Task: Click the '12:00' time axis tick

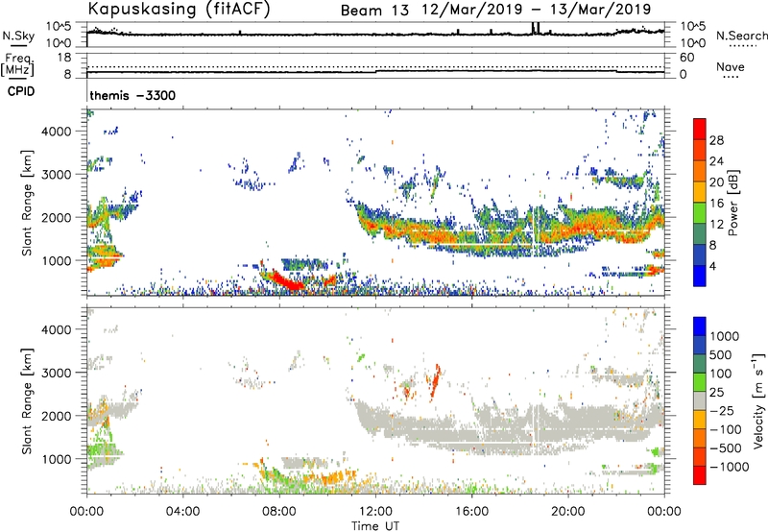Action: point(375,512)
